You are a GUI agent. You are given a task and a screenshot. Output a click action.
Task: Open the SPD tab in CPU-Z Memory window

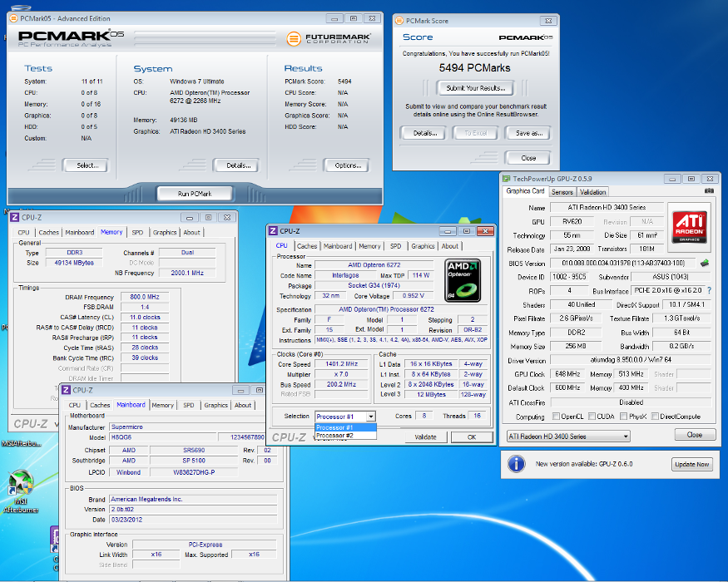click(x=137, y=233)
